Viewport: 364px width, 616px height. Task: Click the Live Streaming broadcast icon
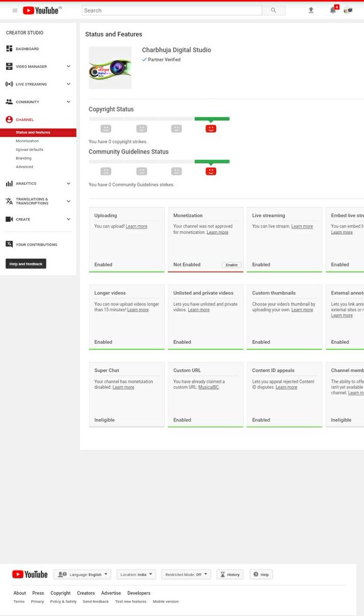pyautogui.click(x=9, y=84)
